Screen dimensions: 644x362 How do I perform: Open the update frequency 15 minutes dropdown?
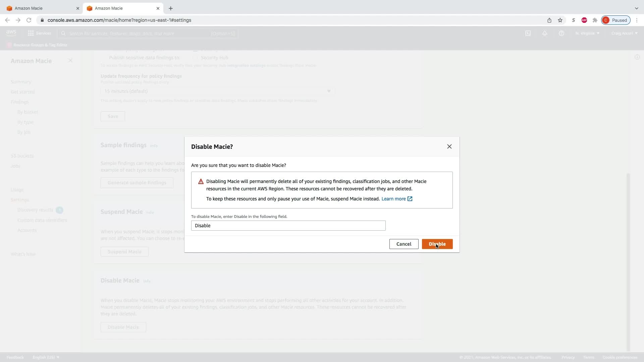(217, 91)
